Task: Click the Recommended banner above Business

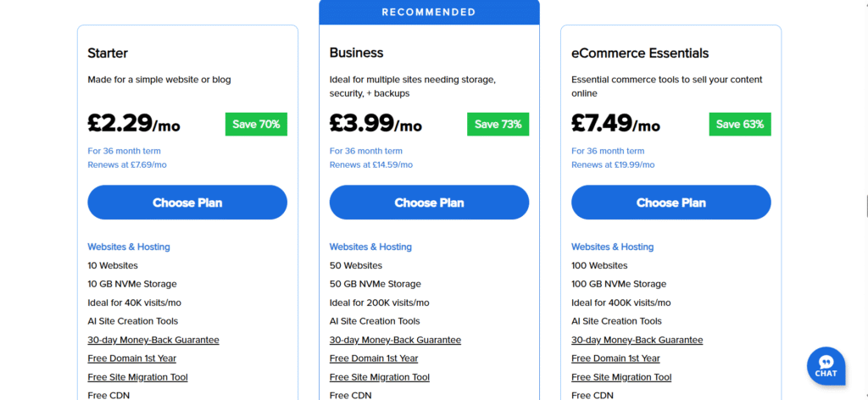Action: (x=429, y=12)
